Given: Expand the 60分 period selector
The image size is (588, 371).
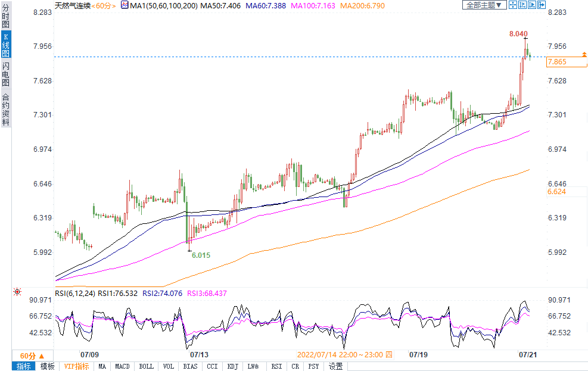Looking at the screenshot, I should pyautogui.click(x=32, y=356).
